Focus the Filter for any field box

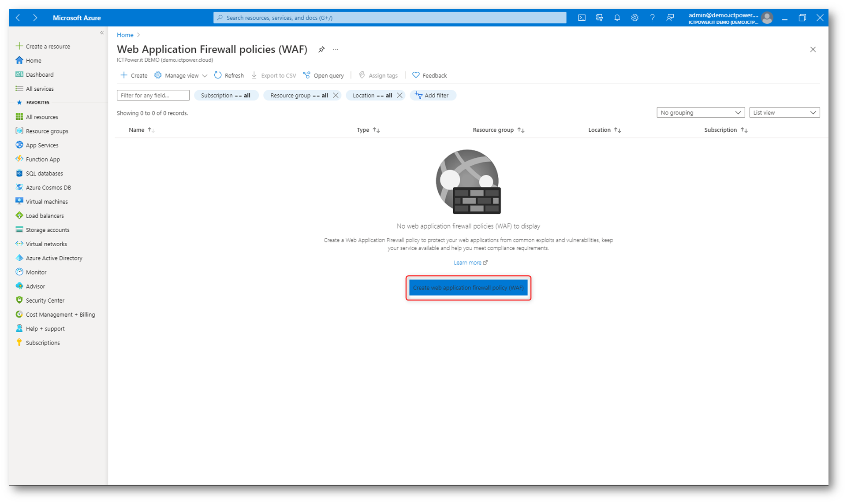point(153,95)
